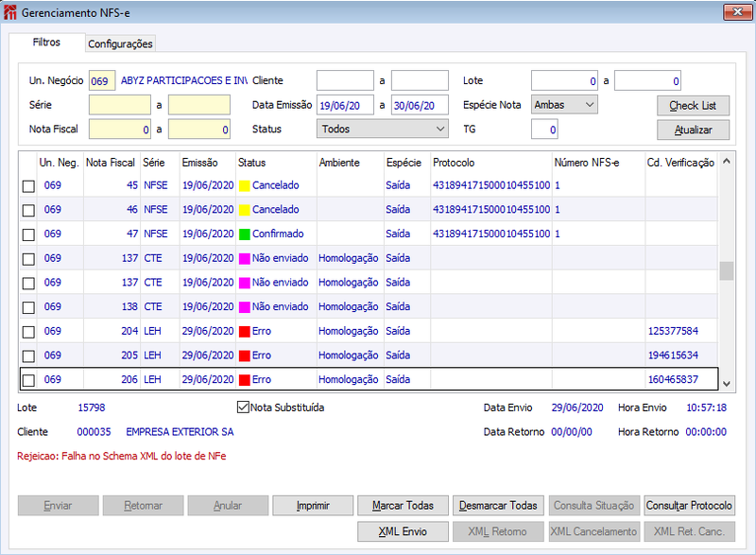Click the table scrollbar up arrow
756x555 pixels.
(x=727, y=161)
